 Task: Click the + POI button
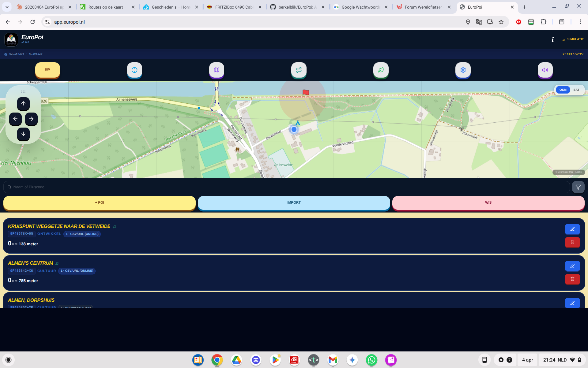pyautogui.click(x=99, y=203)
